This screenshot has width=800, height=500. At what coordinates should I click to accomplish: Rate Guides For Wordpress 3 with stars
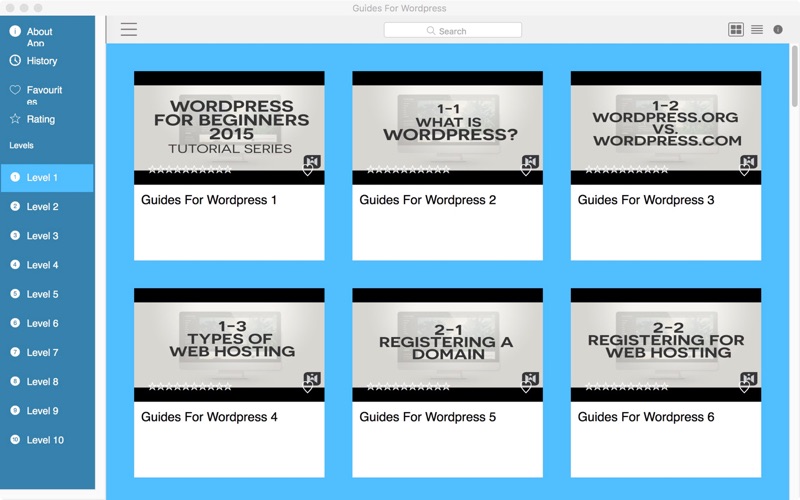click(627, 170)
